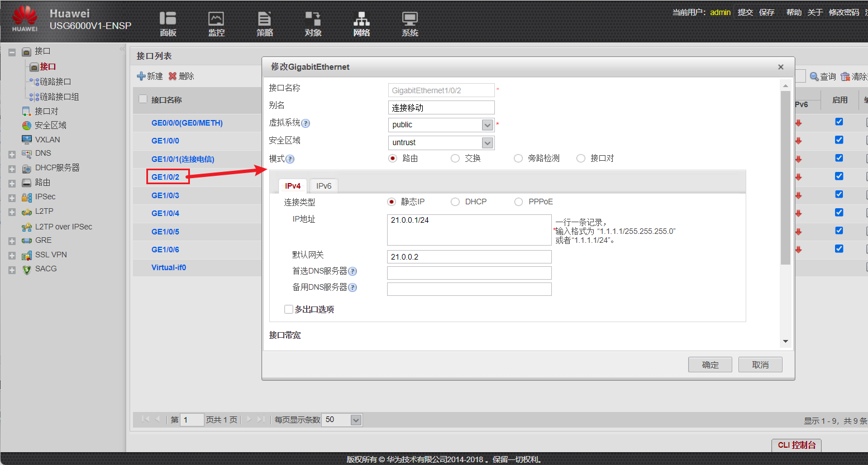
Task: Click the IP地址 text area
Action: (469, 230)
